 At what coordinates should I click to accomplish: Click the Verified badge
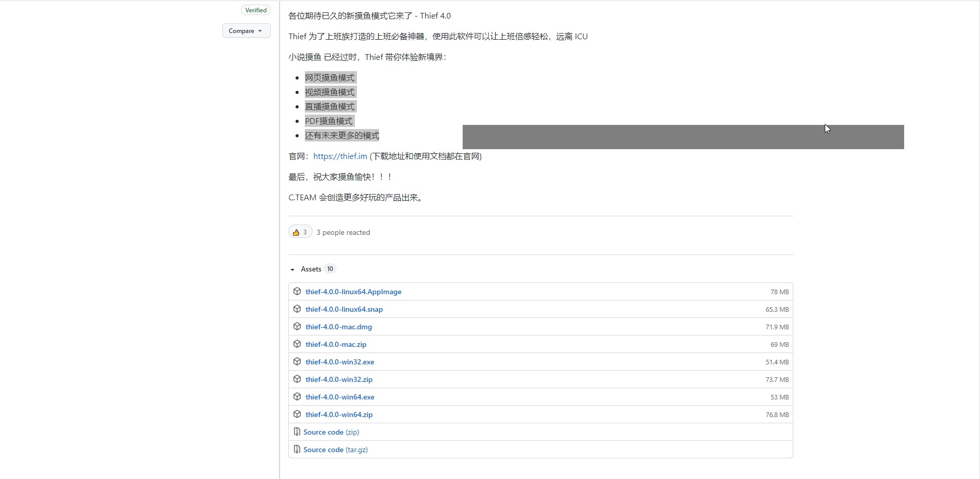tap(256, 10)
